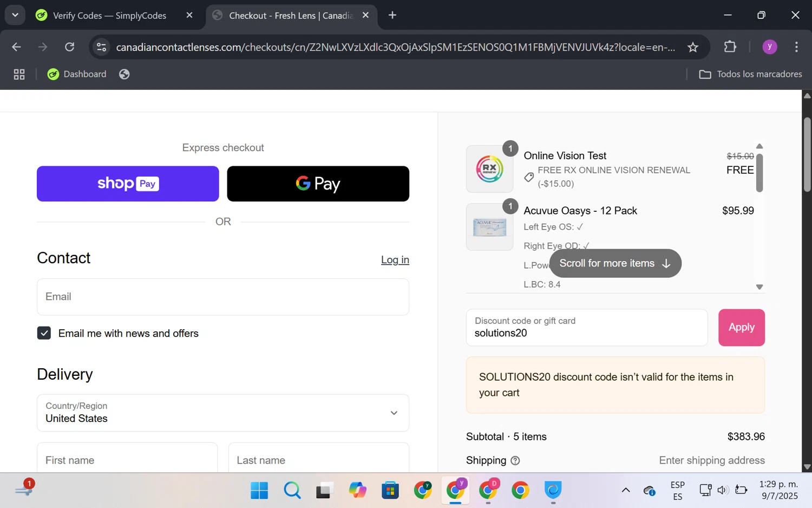Focus the Email input field

[x=223, y=297]
